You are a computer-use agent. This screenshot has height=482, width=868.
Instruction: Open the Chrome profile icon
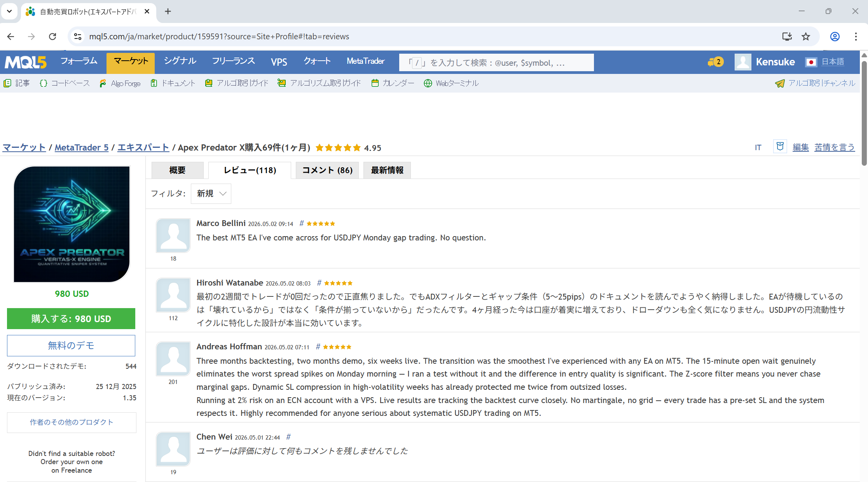click(x=835, y=37)
